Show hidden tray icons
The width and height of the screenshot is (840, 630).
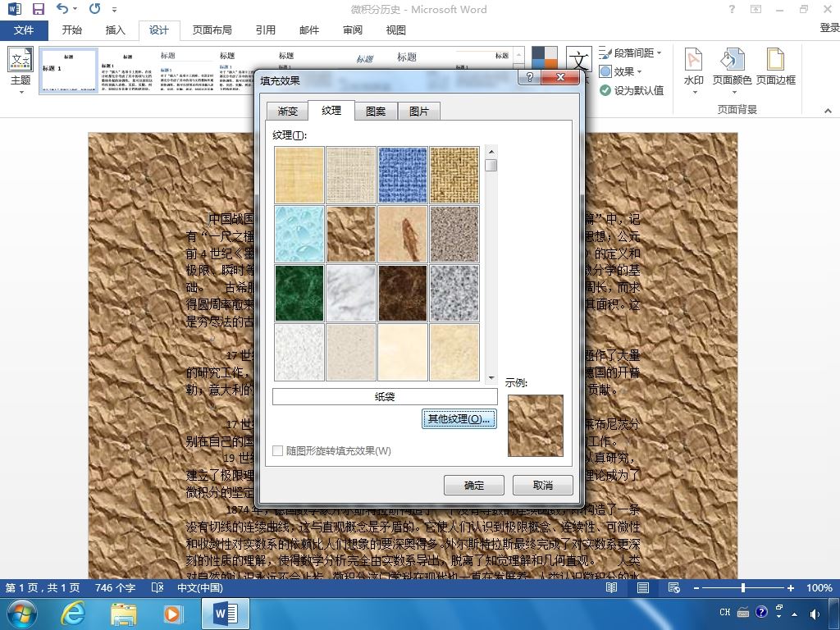[794, 614]
